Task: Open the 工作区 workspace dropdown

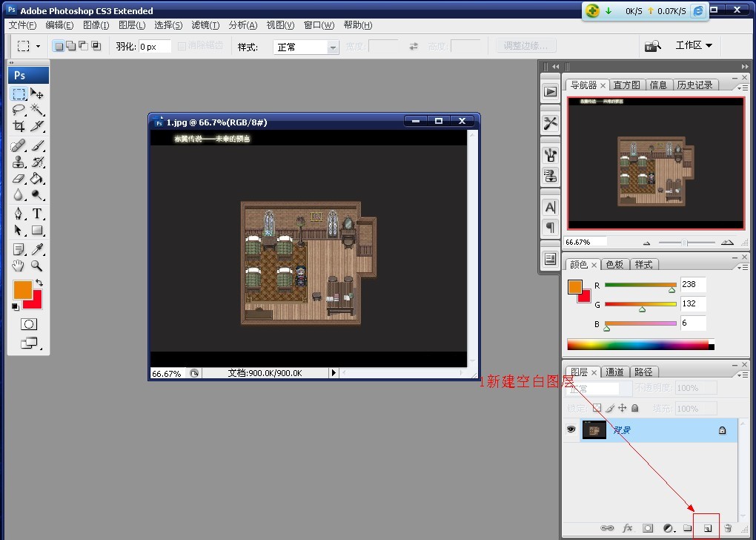Action: (694, 45)
